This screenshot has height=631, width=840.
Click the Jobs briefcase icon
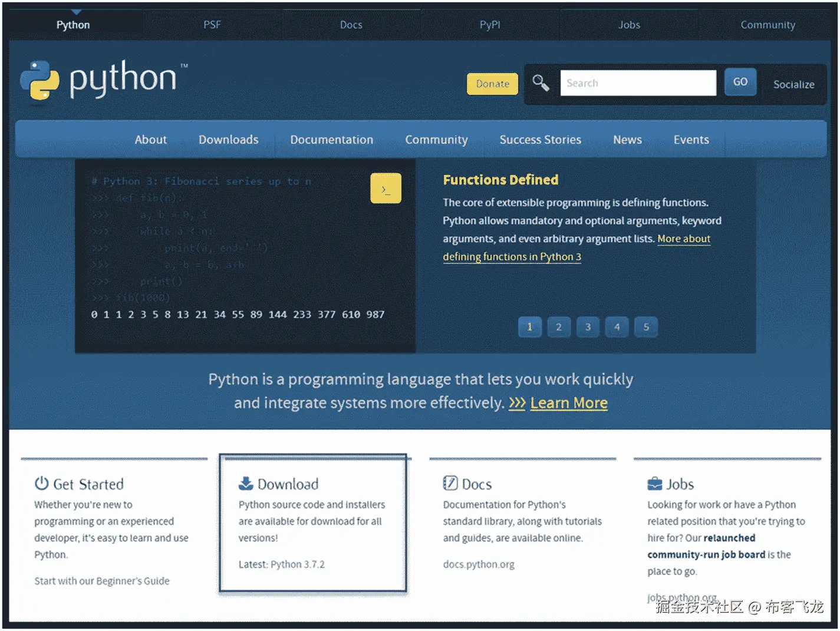655,484
